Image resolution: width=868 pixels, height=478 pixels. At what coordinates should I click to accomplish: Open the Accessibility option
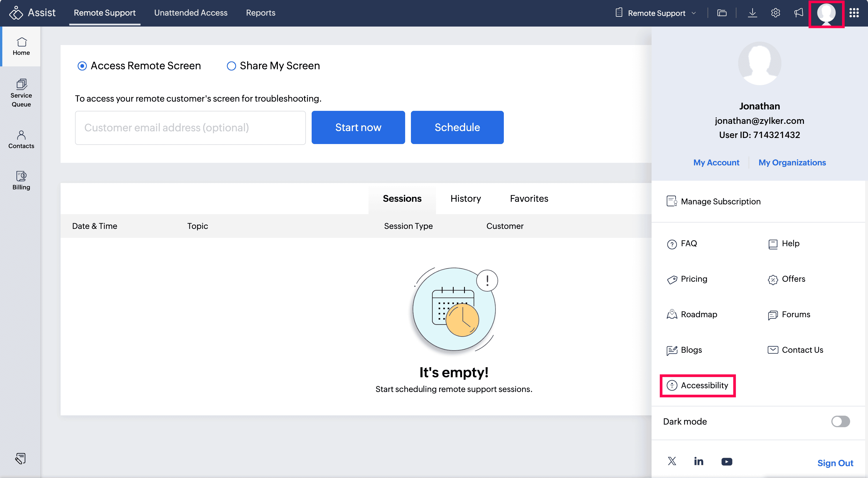[697, 385]
